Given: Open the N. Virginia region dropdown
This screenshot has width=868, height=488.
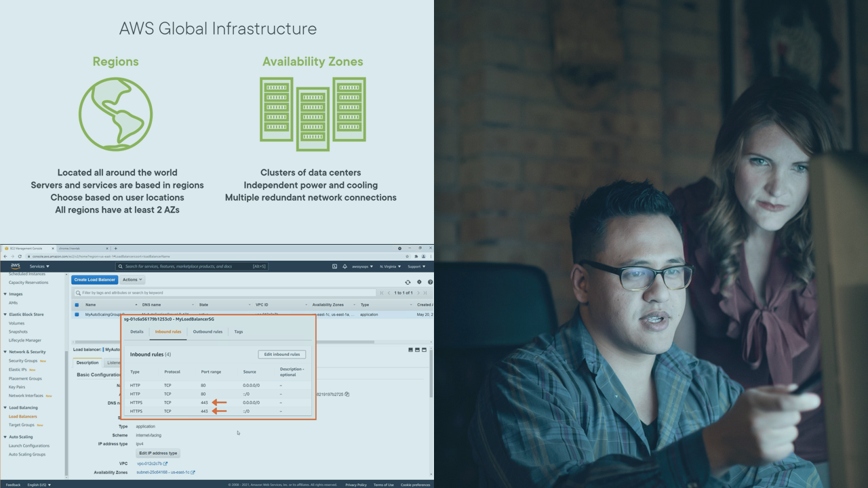Looking at the screenshot, I should pyautogui.click(x=390, y=266).
